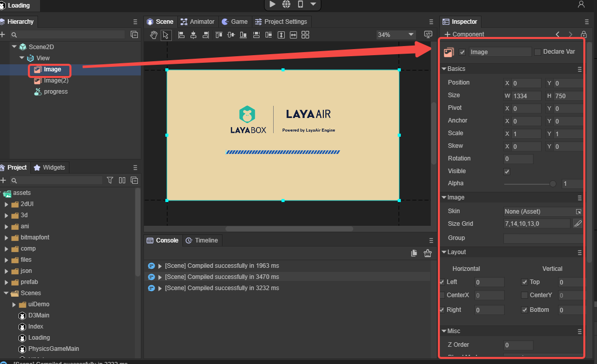Screen dimensions: 597x364
Task: Click the fit-width horizontal arrows icon
Action: tap(293, 35)
